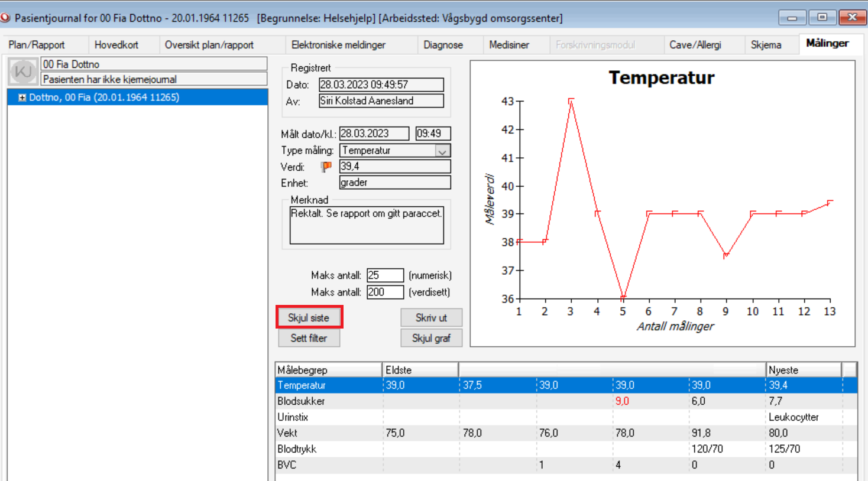This screenshot has height=481, width=868.
Task: Select the Temperatur row in measurements table
Action: 566,385
